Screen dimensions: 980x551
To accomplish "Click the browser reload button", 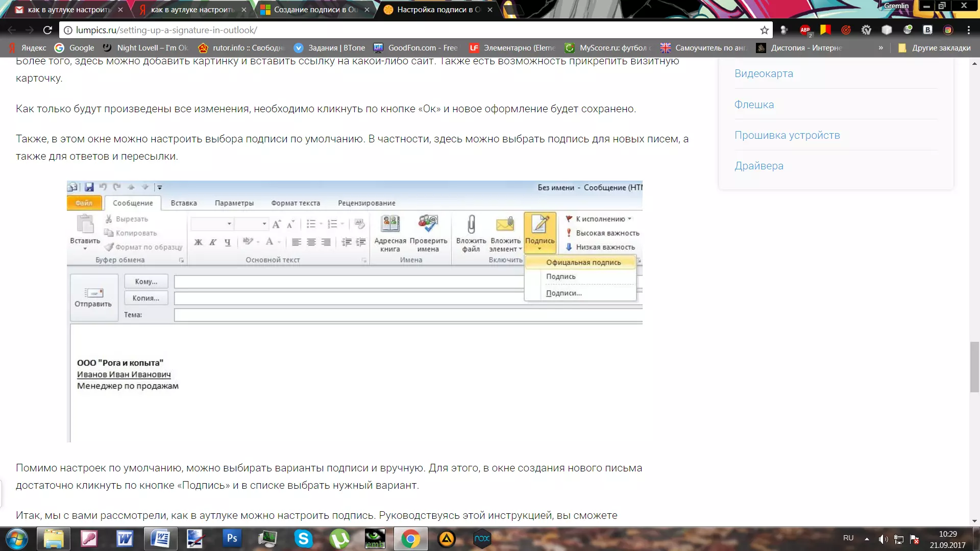I will pyautogui.click(x=47, y=30).
